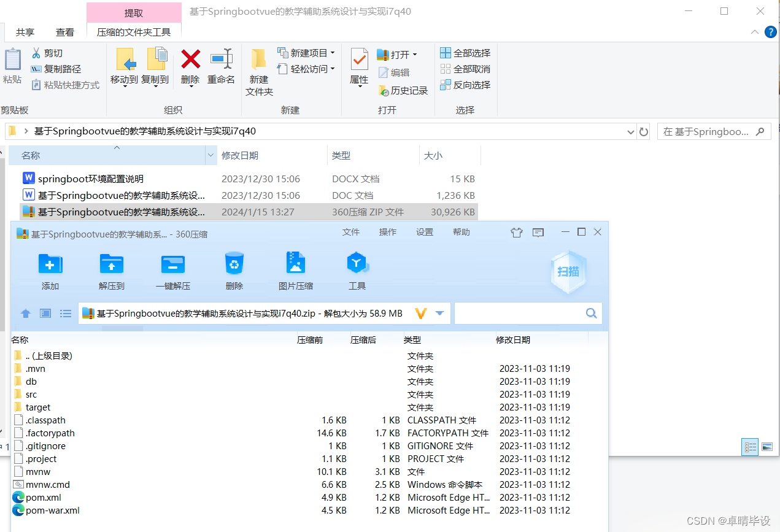This screenshot has width=780, height=532.
Task: Click the refresh icon beside the address bar
Action: [x=643, y=131]
